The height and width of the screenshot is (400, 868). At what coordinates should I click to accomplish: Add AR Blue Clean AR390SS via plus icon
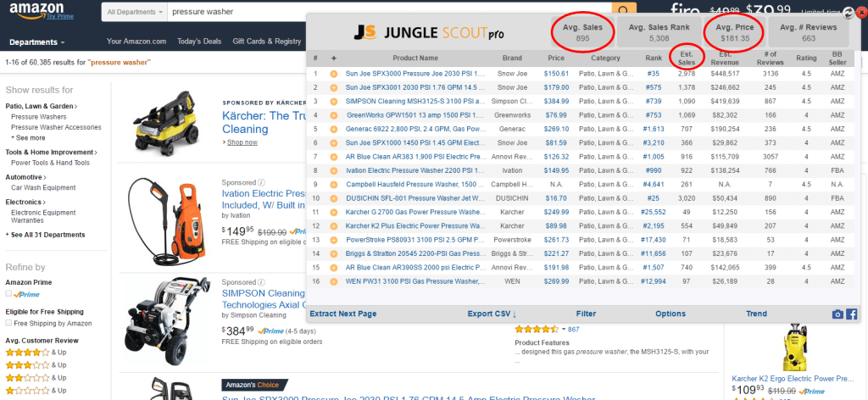[x=333, y=267]
